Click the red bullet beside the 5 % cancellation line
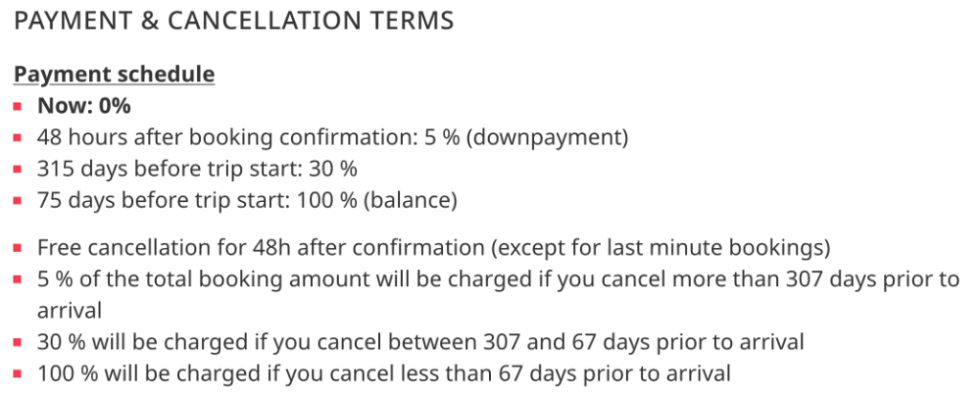 [x=17, y=280]
